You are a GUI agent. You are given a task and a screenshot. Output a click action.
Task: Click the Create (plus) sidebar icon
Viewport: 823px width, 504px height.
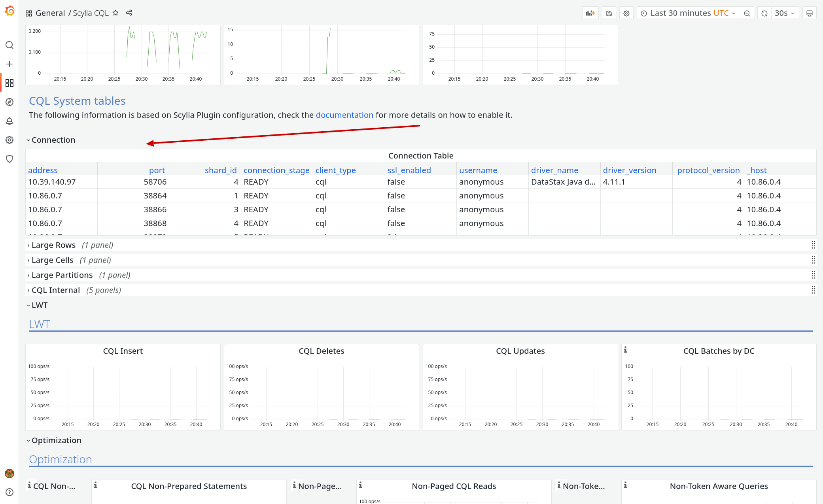click(9, 64)
